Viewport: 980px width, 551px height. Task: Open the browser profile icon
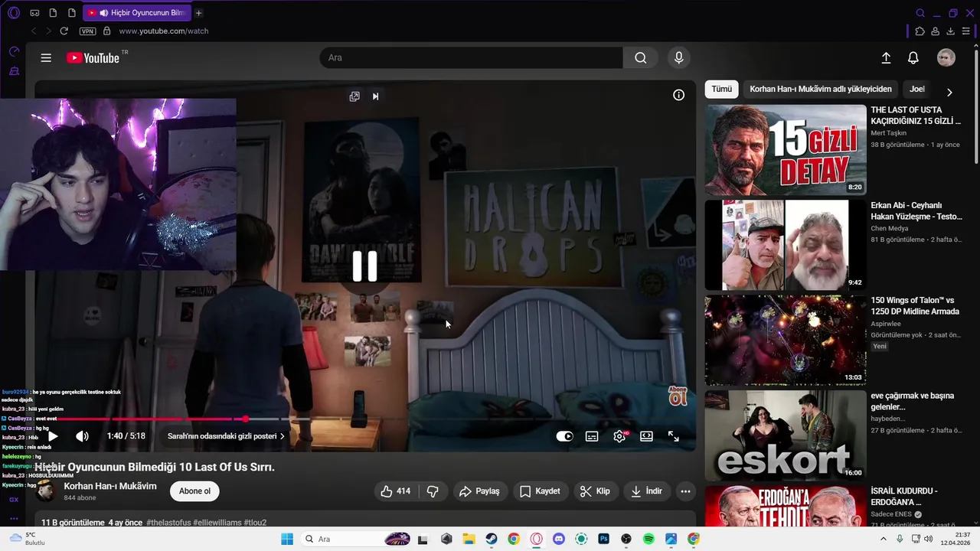pos(936,31)
